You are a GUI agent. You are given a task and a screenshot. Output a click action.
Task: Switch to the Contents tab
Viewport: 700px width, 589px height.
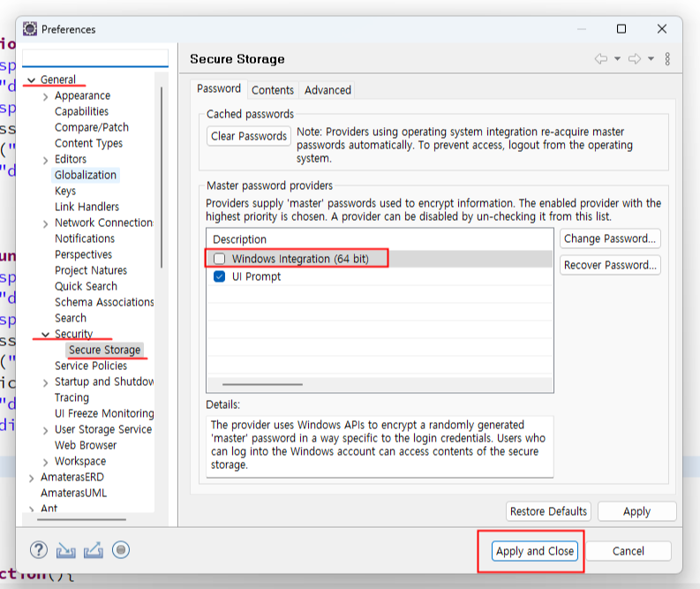273,90
